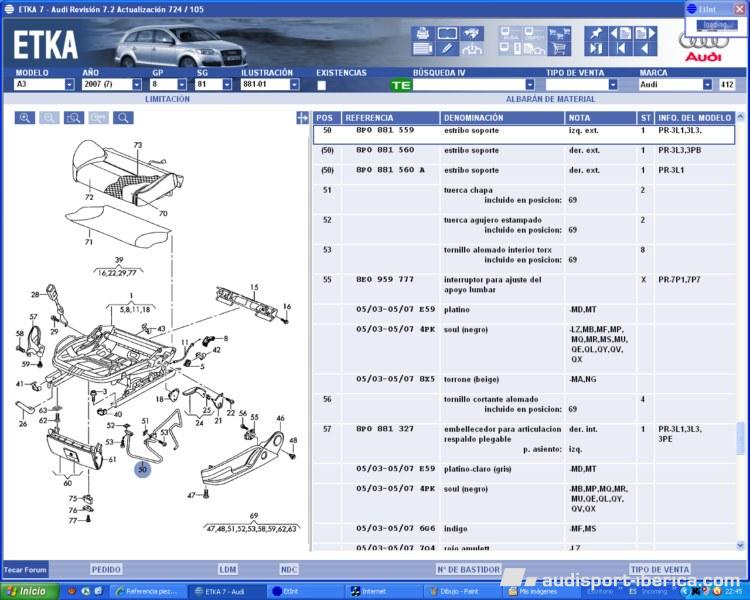Click the 412 field next to Marca
Image resolution: width=750 pixels, height=600 pixels.
click(x=727, y=85)
